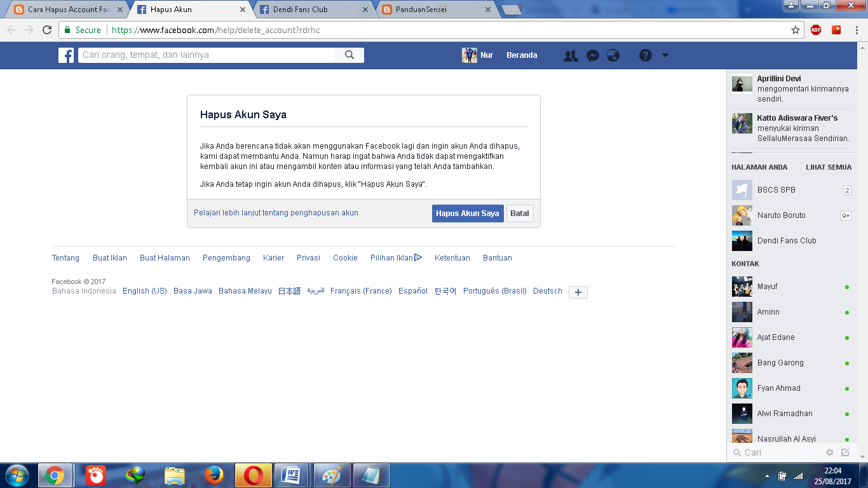Open the Messenger messages icon
The height and width of the screenshot is (488, 868).
[592, 55]
